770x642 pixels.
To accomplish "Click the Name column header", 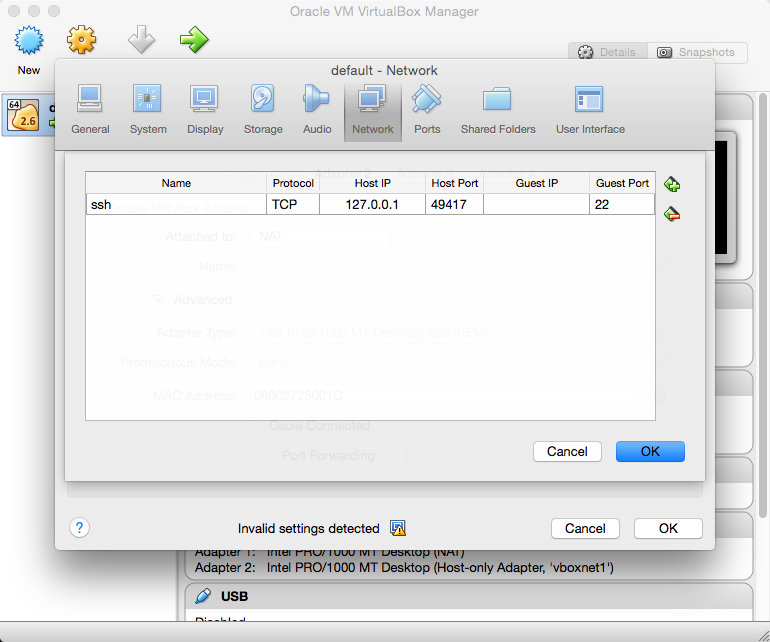I will coord(176,183).
